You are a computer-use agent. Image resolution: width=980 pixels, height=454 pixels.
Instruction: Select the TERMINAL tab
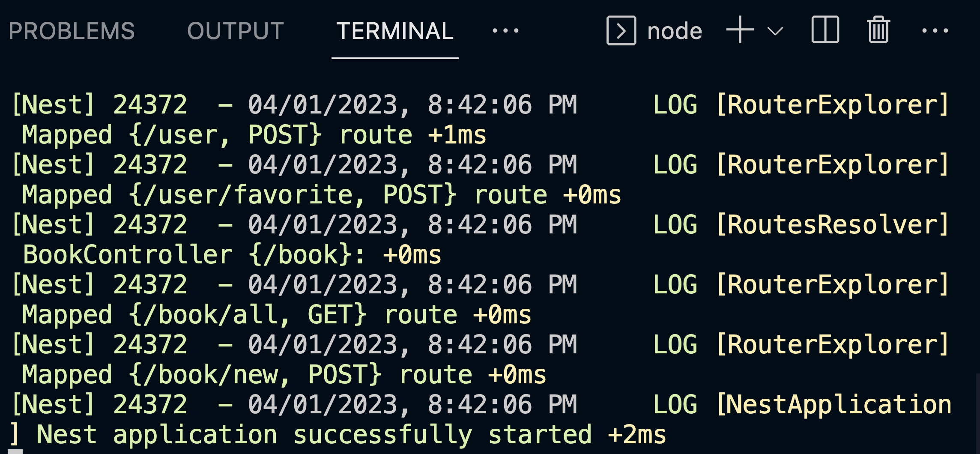[395, 31]
